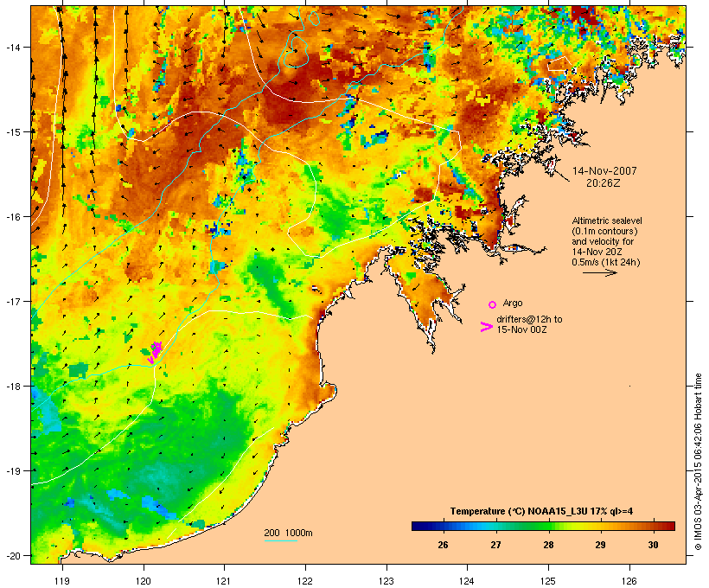Viewport: 709px width, 588px height.
Task: Click the magenta drifter cluster on map
Action: 154,352
